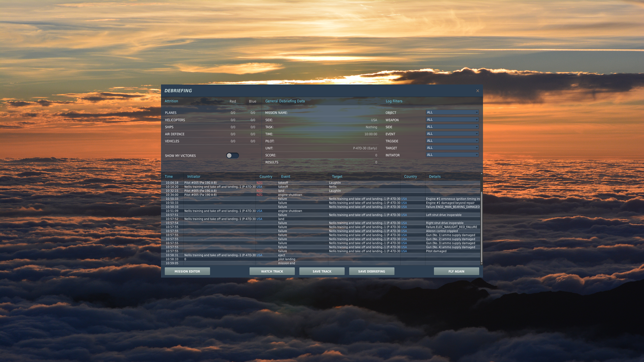Select the 10:14:20 takeoff Nellis row
Image resolution: width=644 pixels, height=362 pixels.
(320, 187)
